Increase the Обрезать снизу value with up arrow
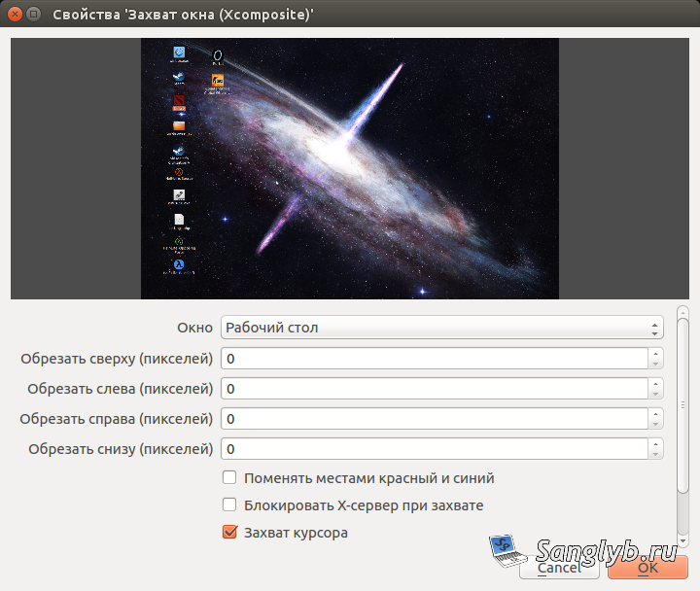The image size is (700, 591). pyautogui.click(x=655, y=443)
